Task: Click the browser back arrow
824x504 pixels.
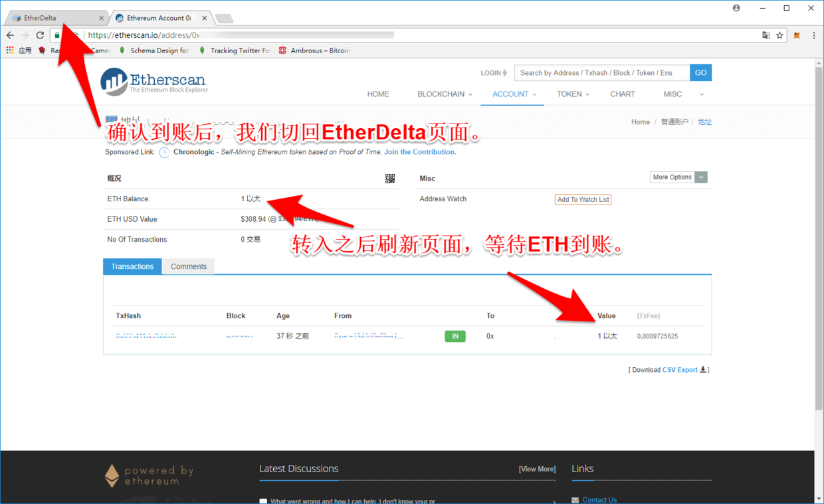Action: tap(10, 35)
